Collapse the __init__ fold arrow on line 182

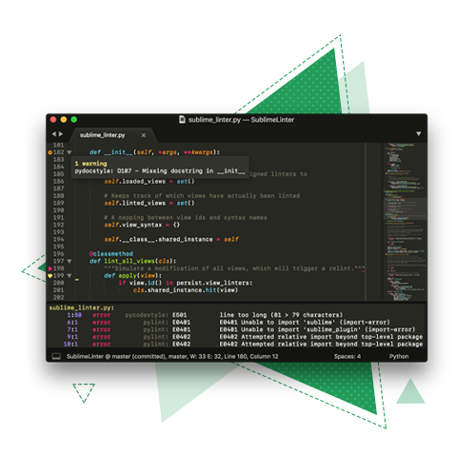click(69, 152)
